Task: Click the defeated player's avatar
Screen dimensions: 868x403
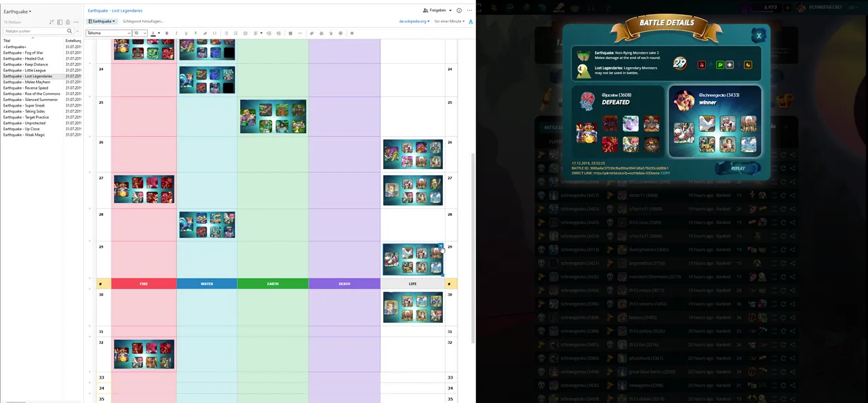Action: point(587,100)
